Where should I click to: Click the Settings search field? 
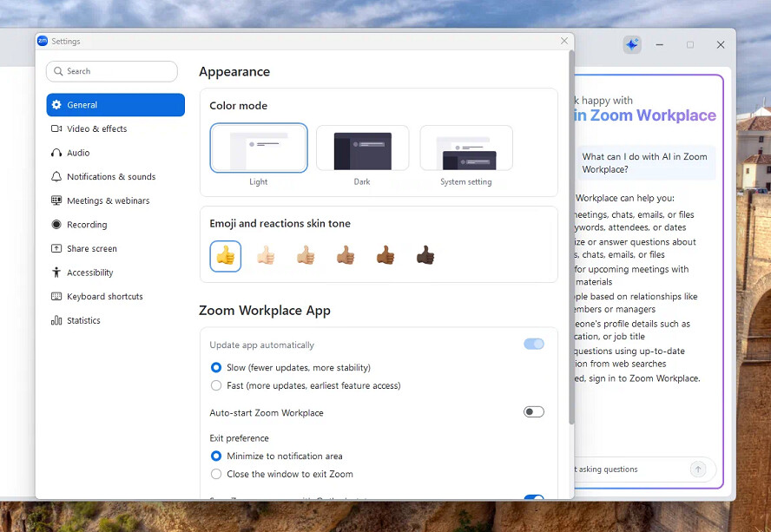112,71
